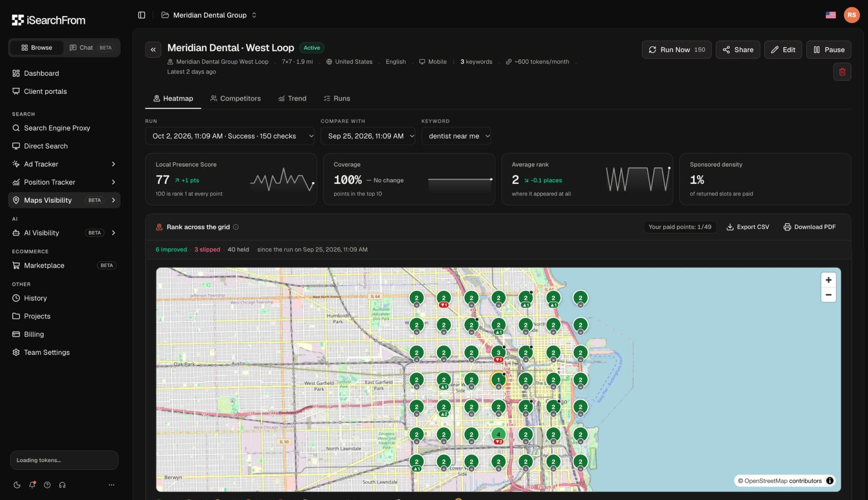Pause the scan with the Pause button
868x500 pixels.
828,50
